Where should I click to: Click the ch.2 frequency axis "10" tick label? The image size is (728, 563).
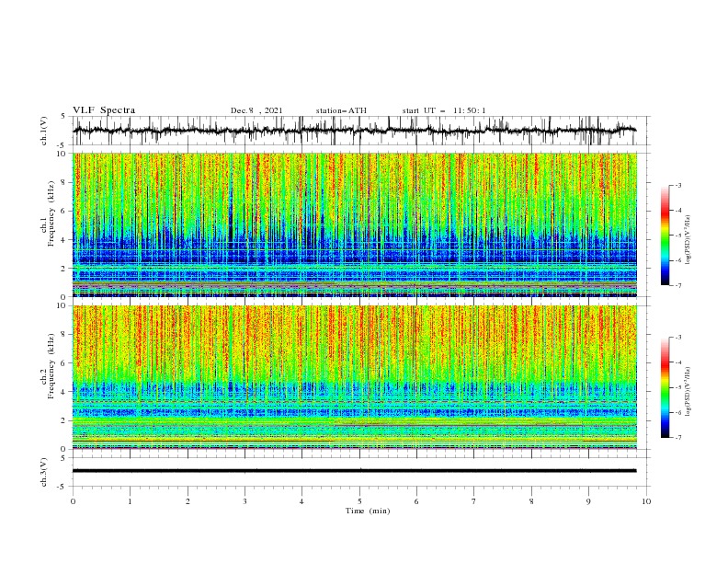pyautogui.click(x=61, y=305)
